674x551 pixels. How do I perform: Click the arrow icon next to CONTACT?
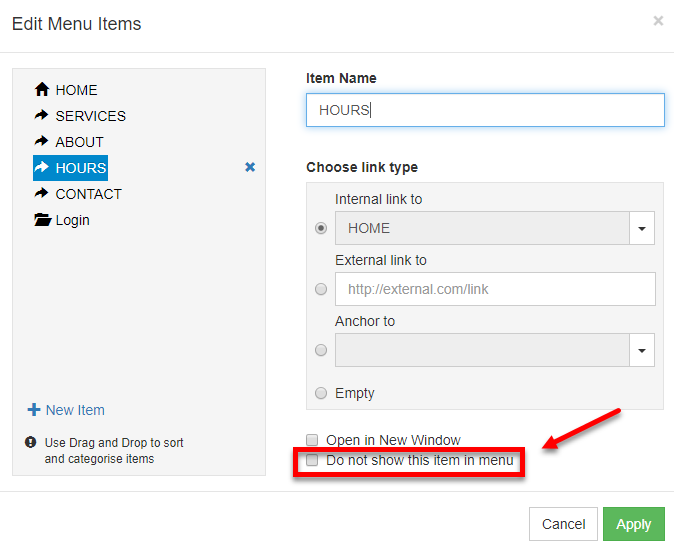tap(42, 194)
